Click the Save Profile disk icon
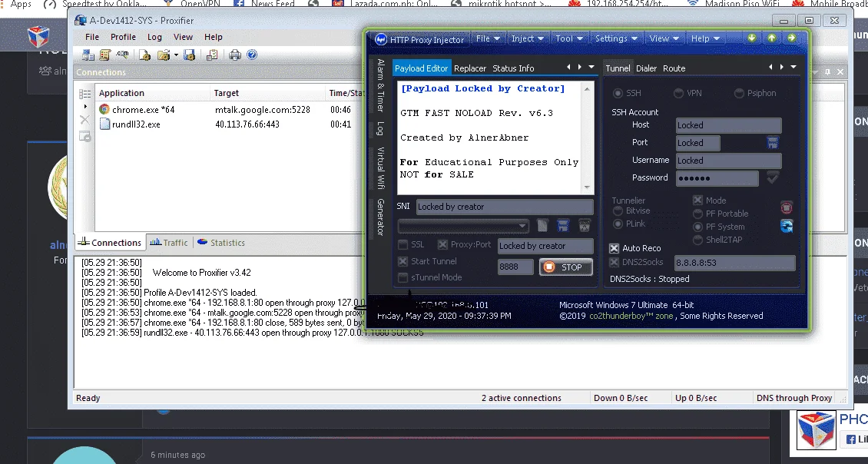Screen dimensions: 868x464 189,55
